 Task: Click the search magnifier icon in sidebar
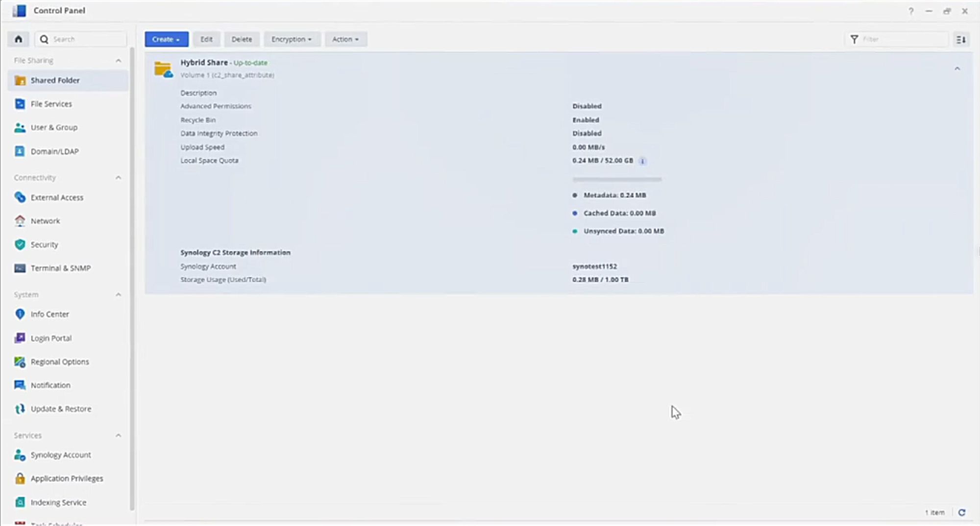coord(44,39)
